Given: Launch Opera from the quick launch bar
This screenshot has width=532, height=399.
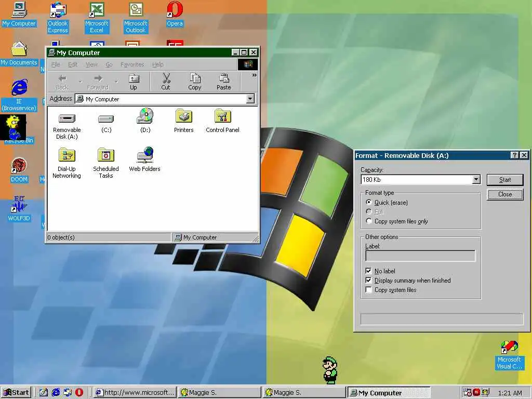Looking at the screenshot, I should tap(79, 392).
